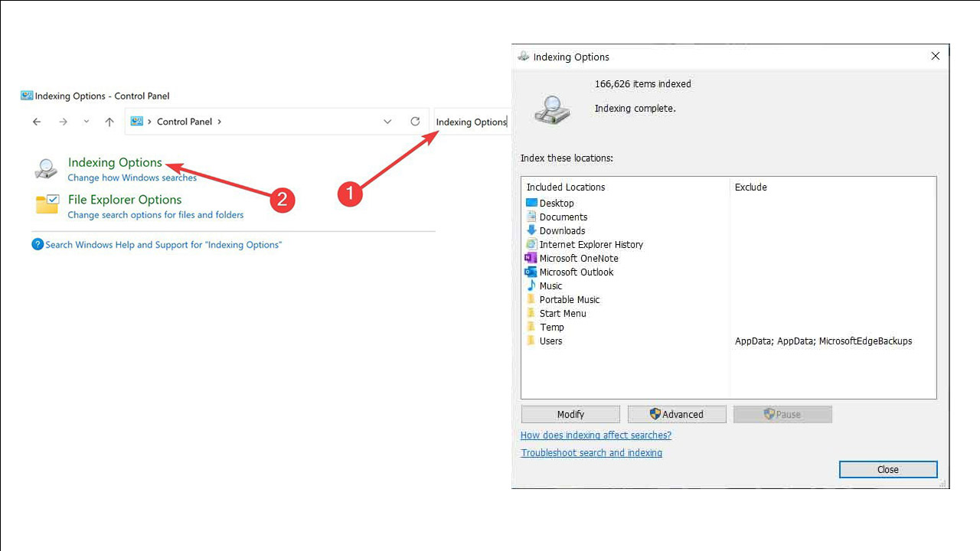Screen dimensions: 980x551
Task: Expand the Control Panel breadcrumb chevron
Action: [x=220, y=122]
